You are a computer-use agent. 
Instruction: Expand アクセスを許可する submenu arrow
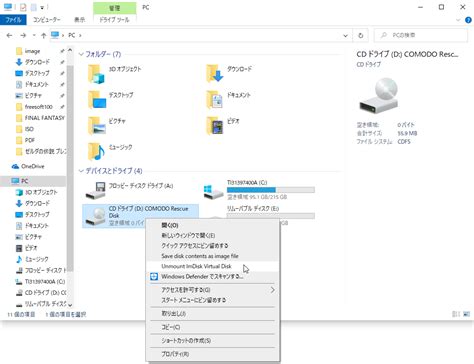273,290
